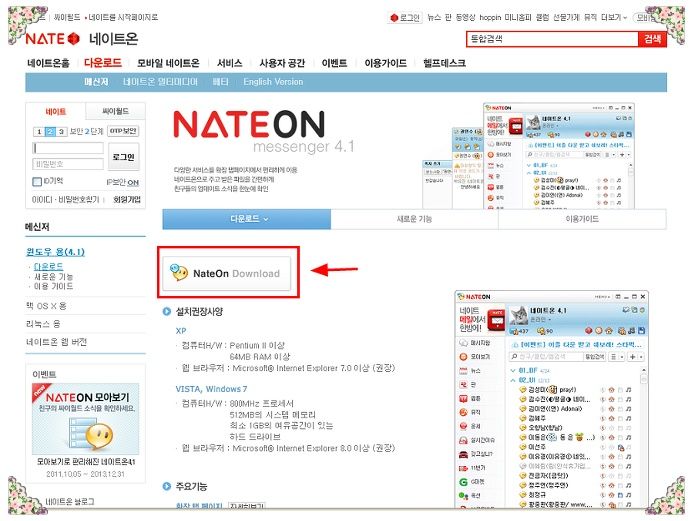693x521 pixels.
Task: Open 메시지함 in the messenger sidebar
Action: tap(476, 343)
